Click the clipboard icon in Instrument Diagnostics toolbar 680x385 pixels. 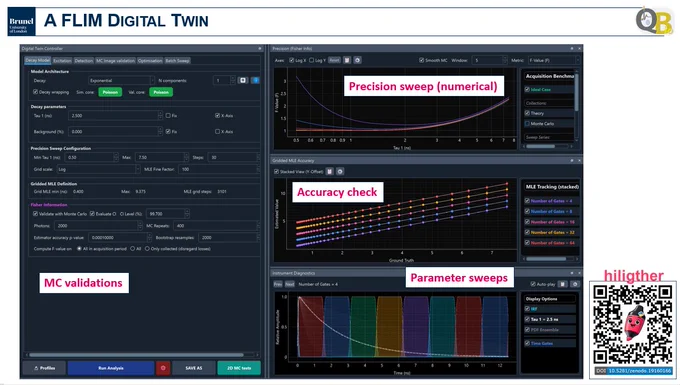tap(562, 284)
